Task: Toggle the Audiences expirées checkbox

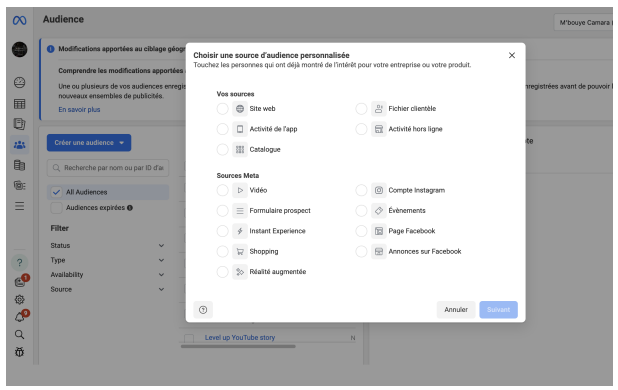Action: click(x=56, y=208)
